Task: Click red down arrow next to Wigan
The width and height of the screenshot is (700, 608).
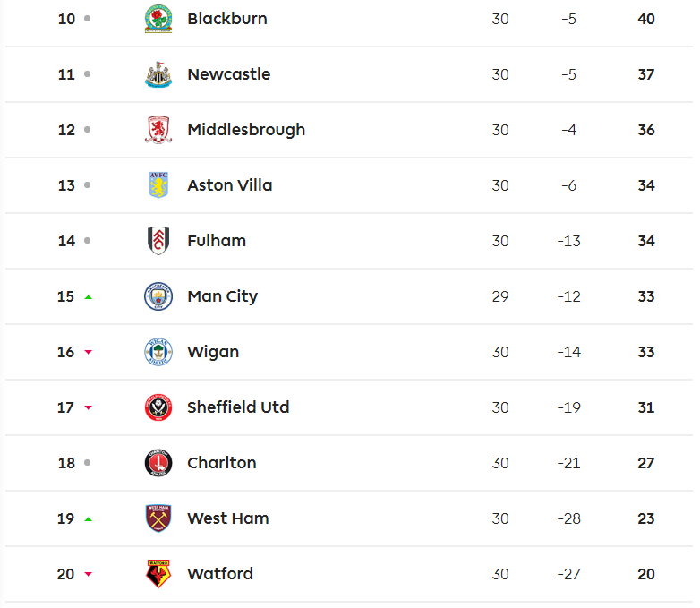Action: pos(89,352)
